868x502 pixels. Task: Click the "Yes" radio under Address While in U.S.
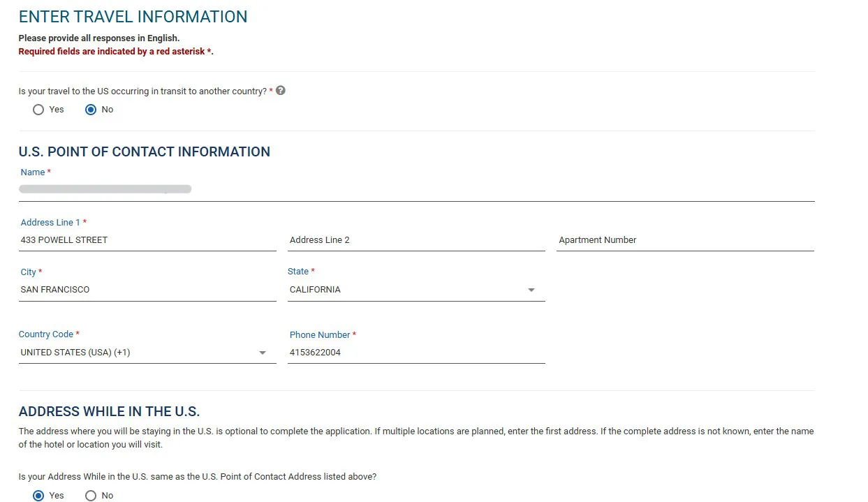point(38,496)
